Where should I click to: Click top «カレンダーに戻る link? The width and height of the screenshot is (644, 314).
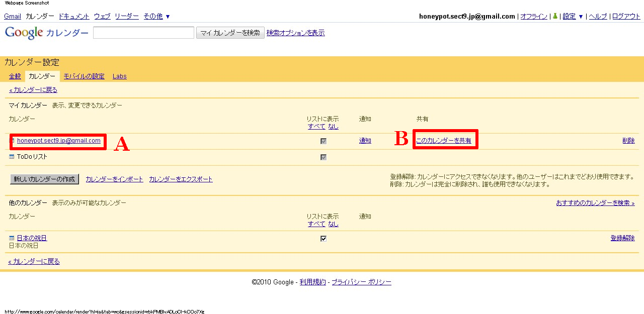33,90
